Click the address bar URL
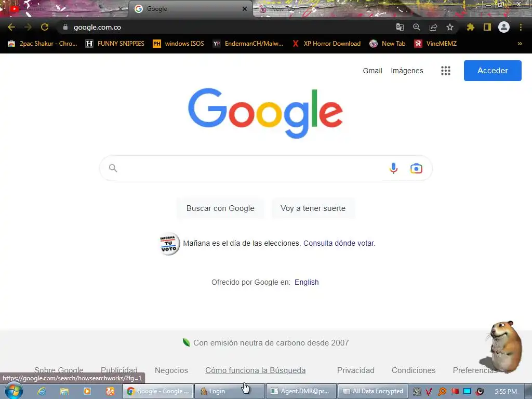 click(97, 27)
